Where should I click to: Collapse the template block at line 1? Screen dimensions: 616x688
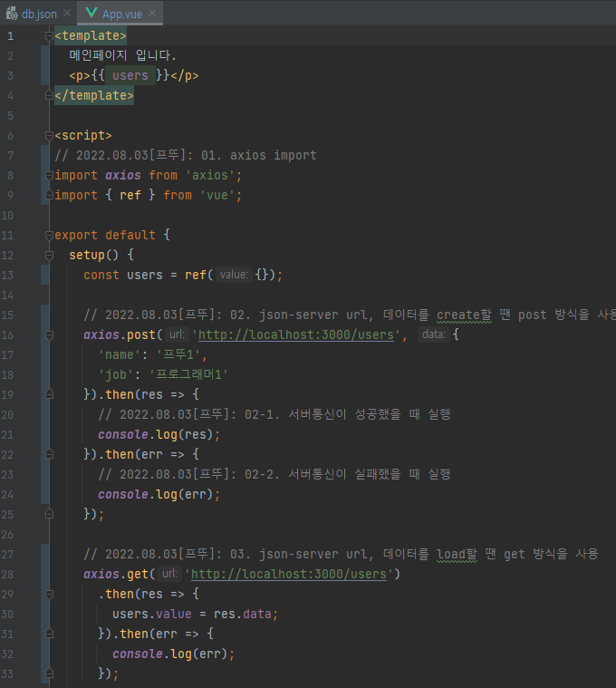49,36
